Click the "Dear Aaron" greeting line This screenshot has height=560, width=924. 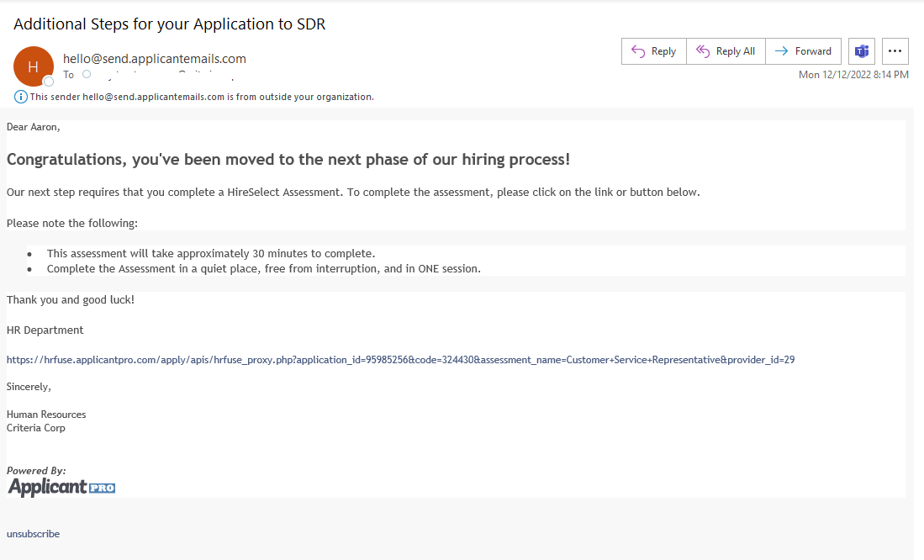click(x=34, y=127)
